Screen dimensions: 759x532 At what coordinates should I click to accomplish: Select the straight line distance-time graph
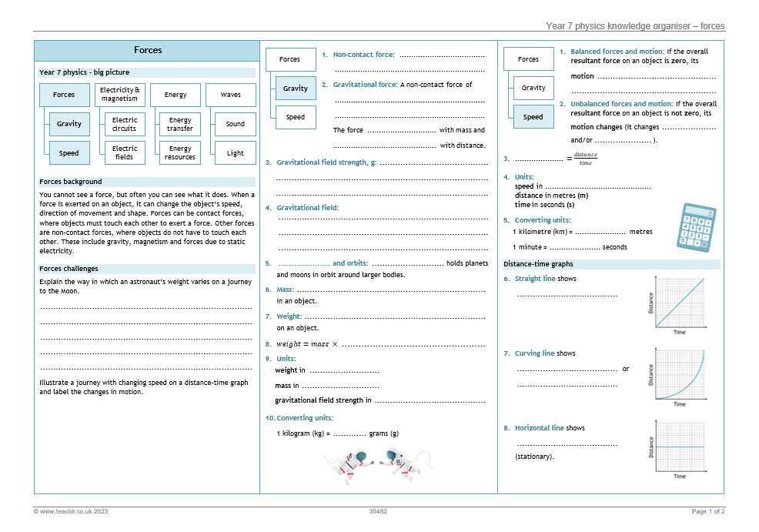(x=677, y=305)
